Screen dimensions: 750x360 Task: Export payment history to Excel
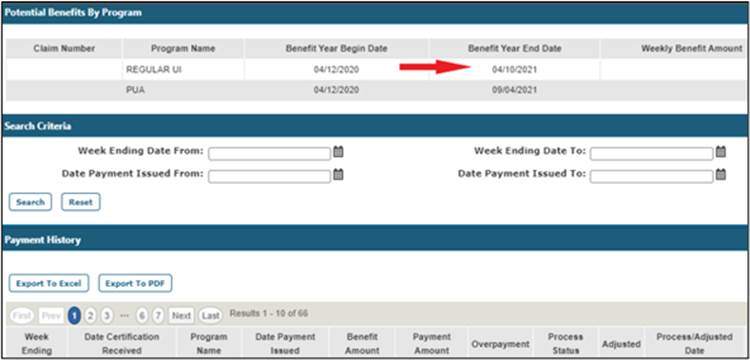point(49,284)
